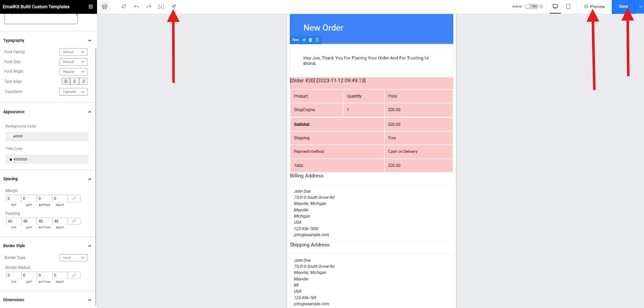Edit the Padding bottom field
Screen dimensions: 644x308
pos(44,221)
